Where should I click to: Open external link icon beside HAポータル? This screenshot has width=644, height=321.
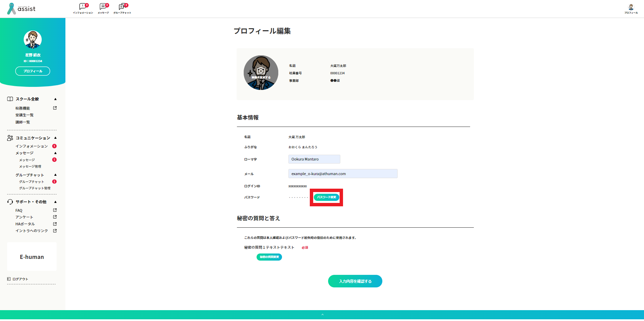(55, 224)
